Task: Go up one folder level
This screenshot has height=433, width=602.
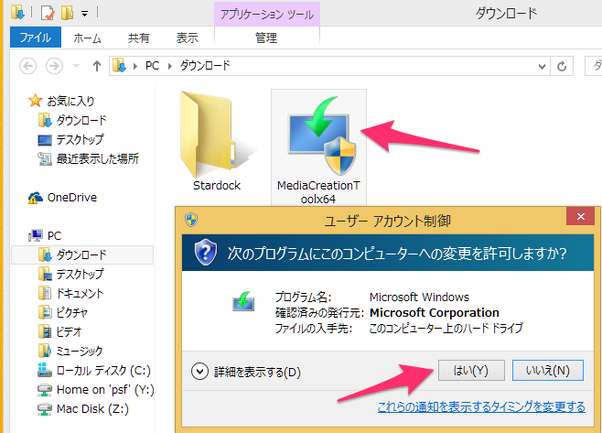Action: coord(97,66)
